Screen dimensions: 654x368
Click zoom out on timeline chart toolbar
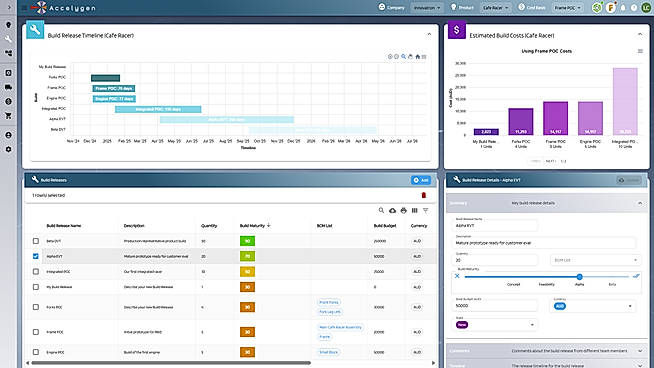tap(397, 56)
